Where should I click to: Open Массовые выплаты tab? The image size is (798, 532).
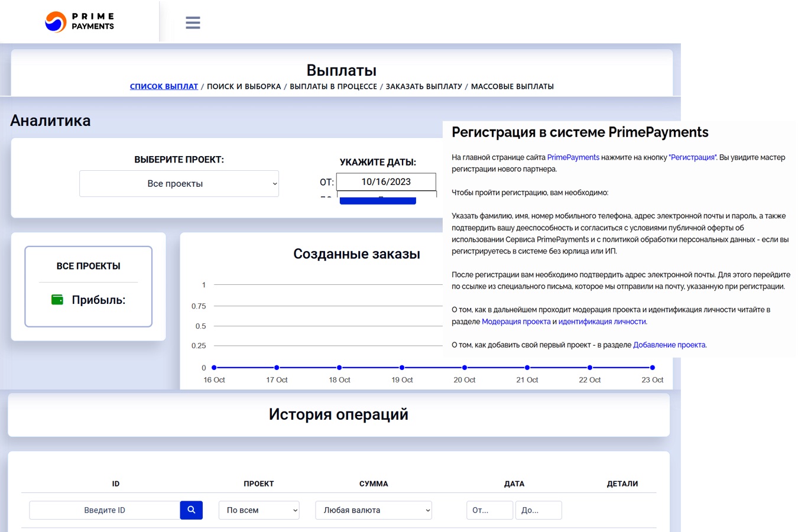(x=512, y=86)
